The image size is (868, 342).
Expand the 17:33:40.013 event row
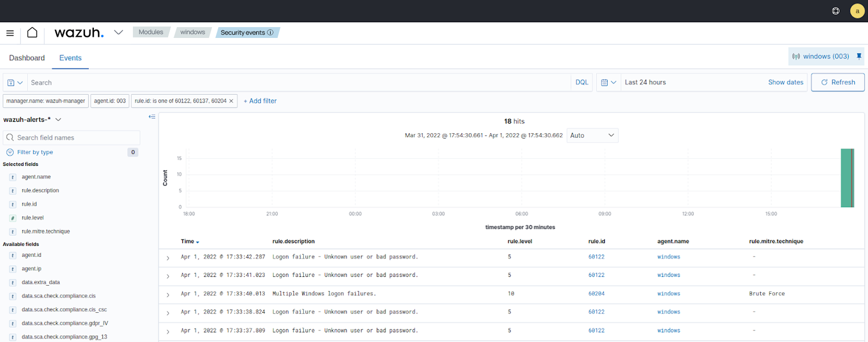tap(168, 295)
